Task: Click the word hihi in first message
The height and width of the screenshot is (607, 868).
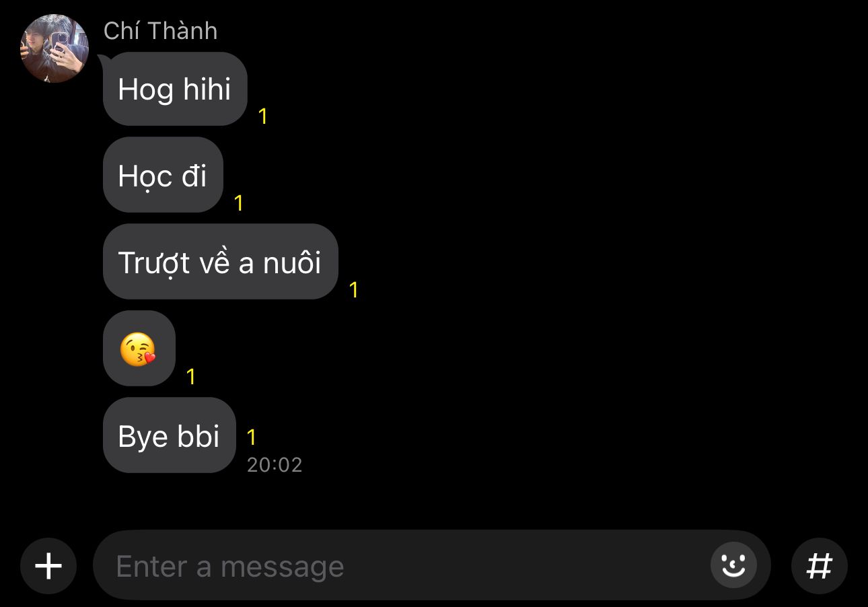Action: [x=207, y=90]
